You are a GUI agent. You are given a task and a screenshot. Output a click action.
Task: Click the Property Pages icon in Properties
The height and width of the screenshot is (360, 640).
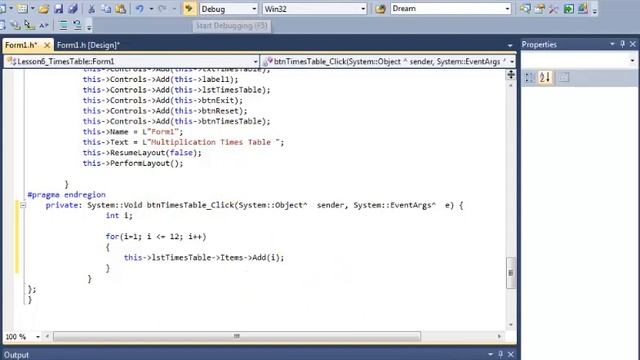click(564, 77)
